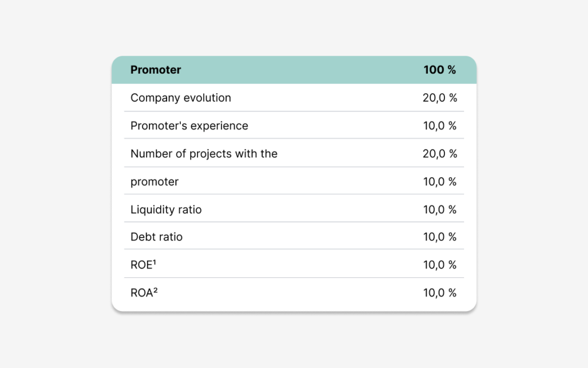Viewport: 588px width, 368px height.
Task: Click the 100 % header value
Action: 439,70
